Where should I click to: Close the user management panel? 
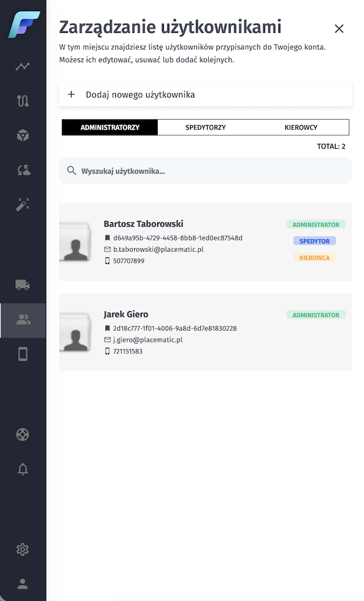click(x=339, y=29)
